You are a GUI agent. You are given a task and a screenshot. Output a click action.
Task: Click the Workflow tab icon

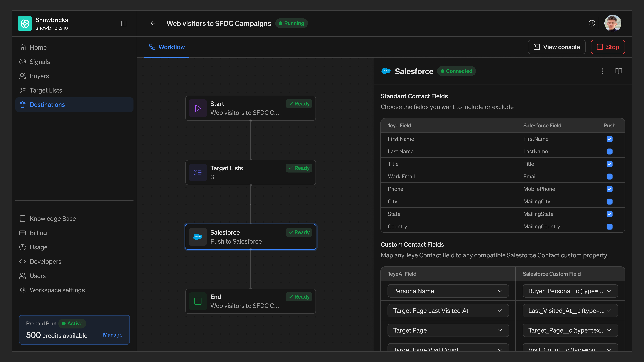(152, 47)
